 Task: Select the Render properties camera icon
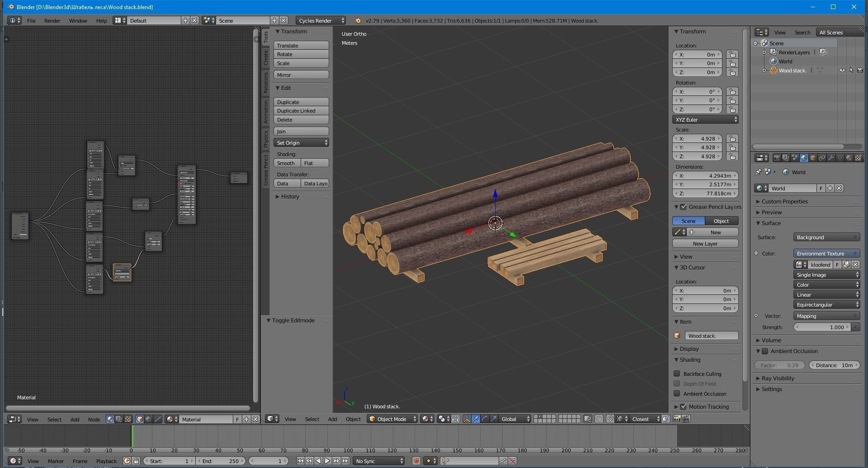pos(777,157)
